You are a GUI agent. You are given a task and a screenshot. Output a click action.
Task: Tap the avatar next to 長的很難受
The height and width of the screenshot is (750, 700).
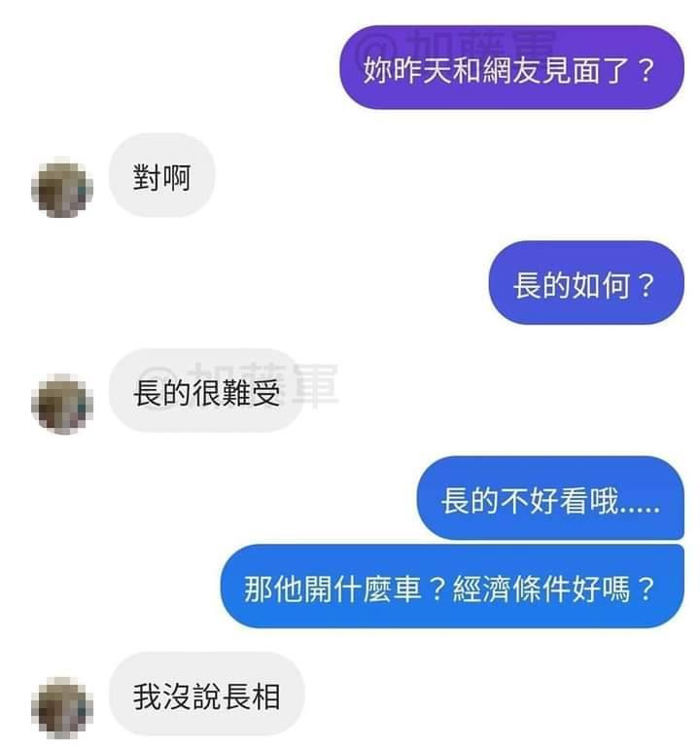coord(61,404)
